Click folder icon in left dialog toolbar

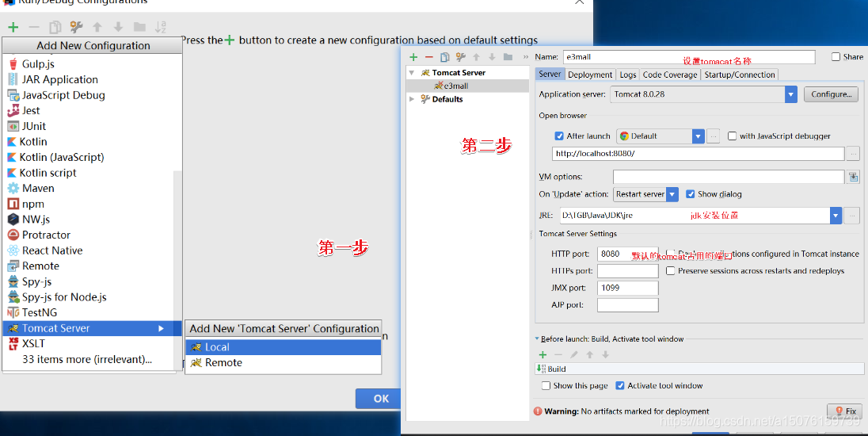139,27
